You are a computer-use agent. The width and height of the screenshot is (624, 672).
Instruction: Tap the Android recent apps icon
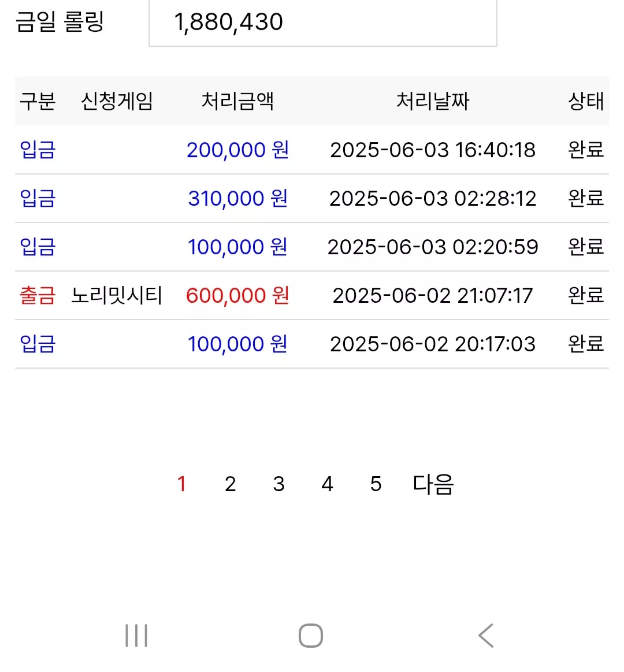tap(136, 636)
